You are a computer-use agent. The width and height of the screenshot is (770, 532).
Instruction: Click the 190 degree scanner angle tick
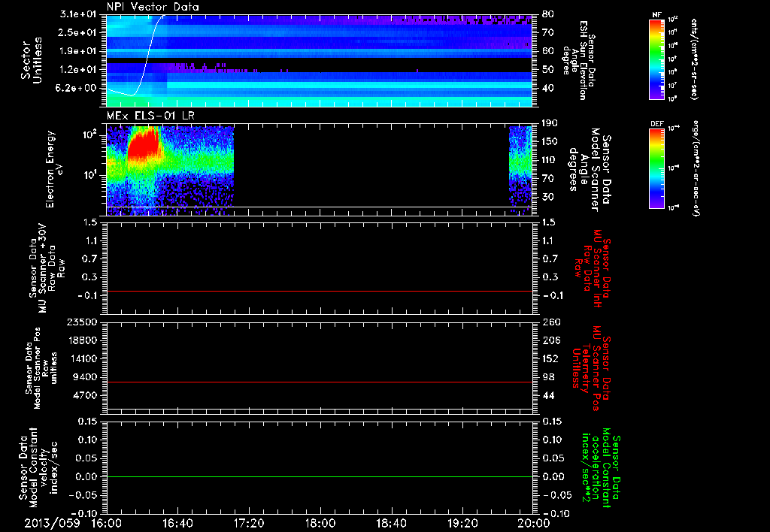click(x=550, y=123)
